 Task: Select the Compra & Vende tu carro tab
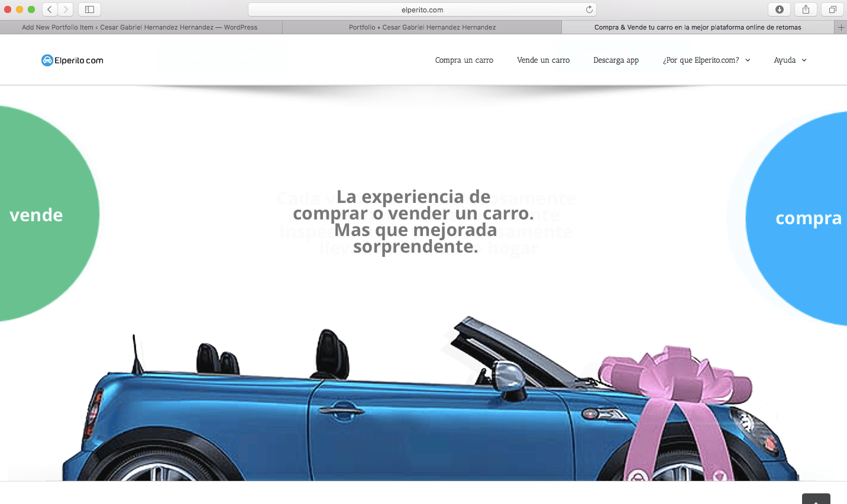point(698,27)
